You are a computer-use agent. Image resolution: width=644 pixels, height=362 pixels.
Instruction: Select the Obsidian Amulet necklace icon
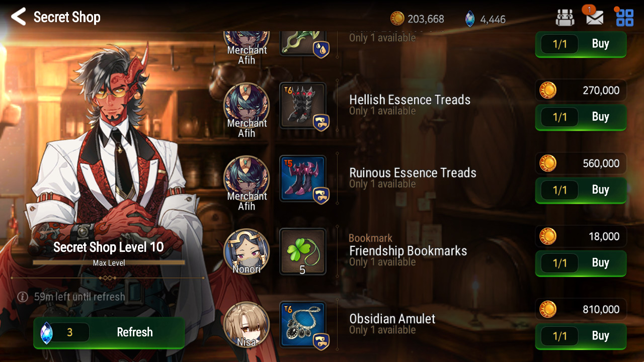point(303,325)
